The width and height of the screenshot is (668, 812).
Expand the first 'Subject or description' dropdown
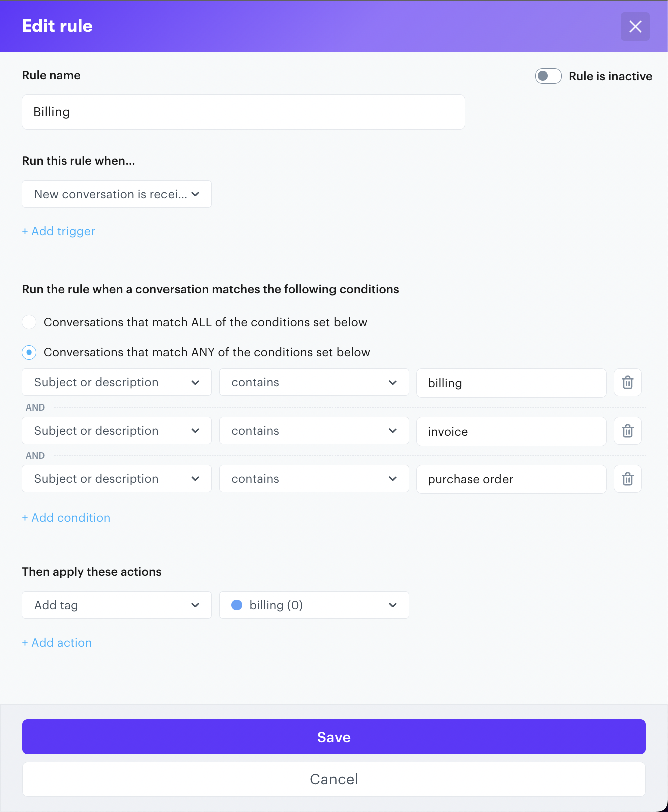116,383
